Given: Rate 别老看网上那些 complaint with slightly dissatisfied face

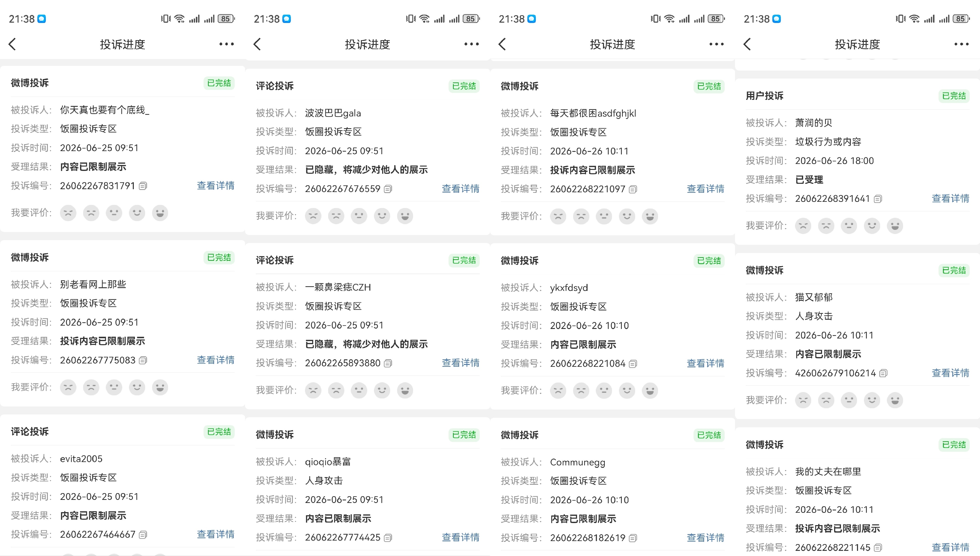Looking at the screenshot, I should pos(91,387).
